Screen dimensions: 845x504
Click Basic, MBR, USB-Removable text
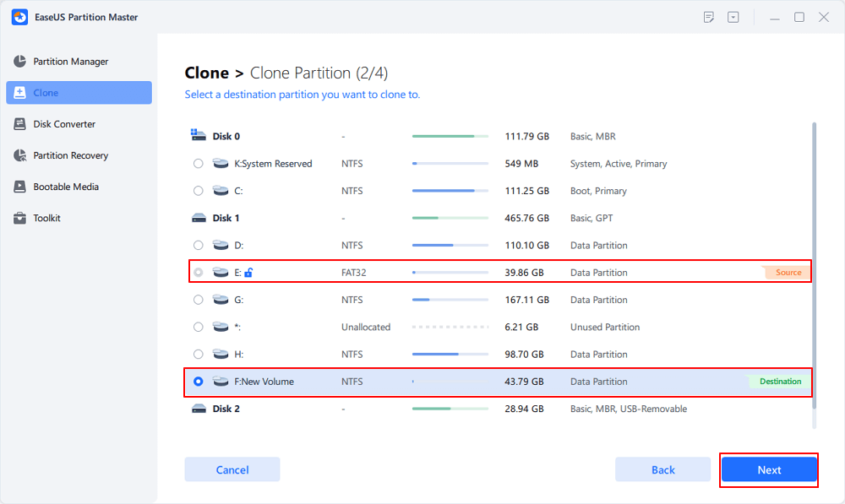pos(629,409)
